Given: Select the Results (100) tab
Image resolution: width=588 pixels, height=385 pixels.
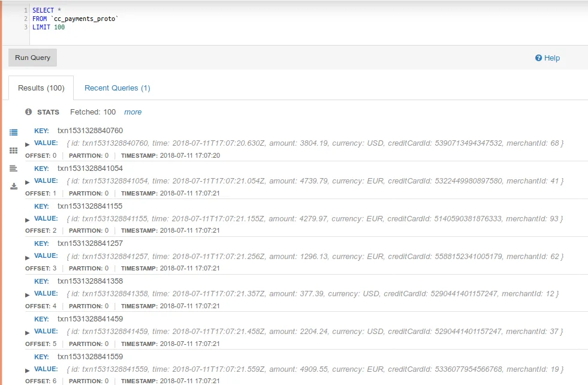Looking at the screenshot, I should (x=41, y=88).
